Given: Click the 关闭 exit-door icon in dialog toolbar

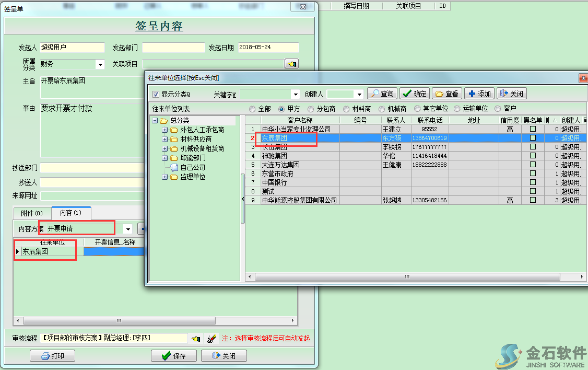Looking at the screenshot, I should pyautogui.click(x=504, y=94).
